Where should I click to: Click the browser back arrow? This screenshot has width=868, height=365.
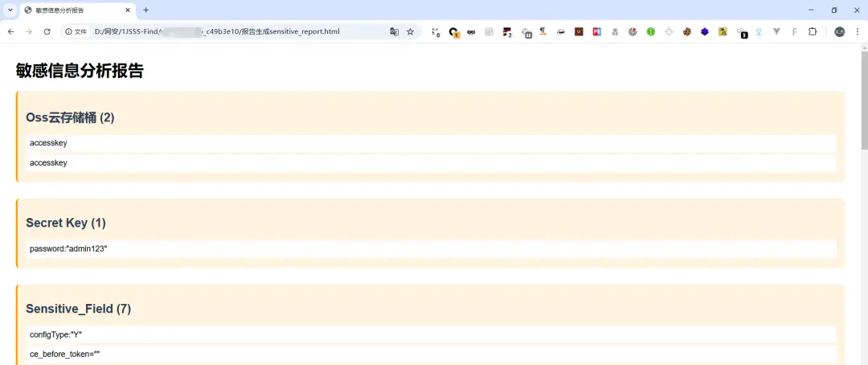point(10,31)
